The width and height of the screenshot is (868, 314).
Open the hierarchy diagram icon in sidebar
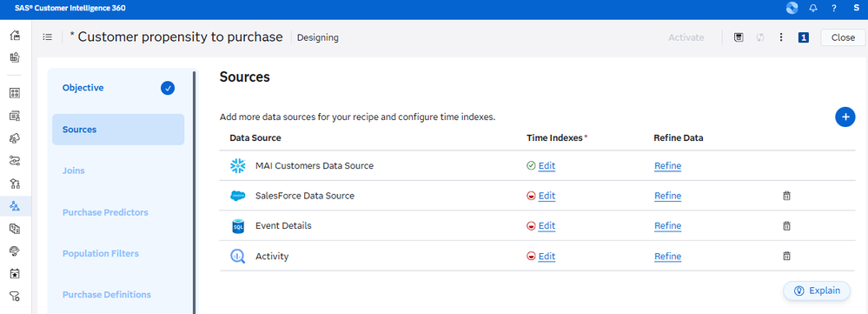coord(15,184)
